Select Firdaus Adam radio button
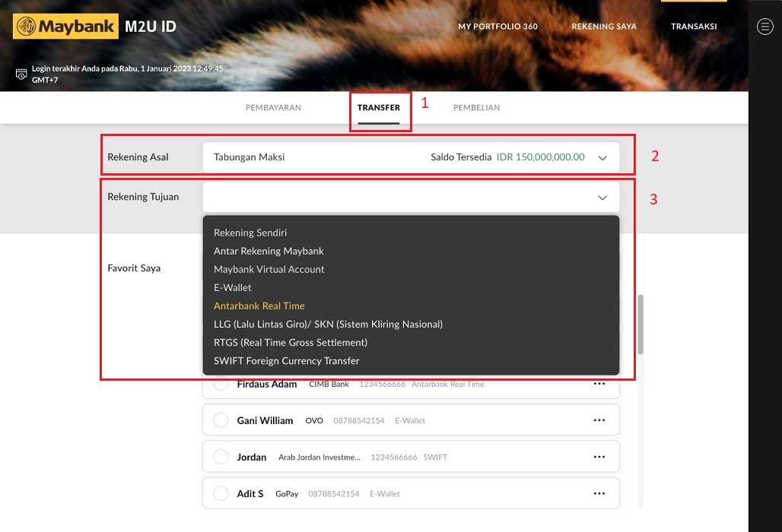782x532 pixels. click(x=221, y=384)
